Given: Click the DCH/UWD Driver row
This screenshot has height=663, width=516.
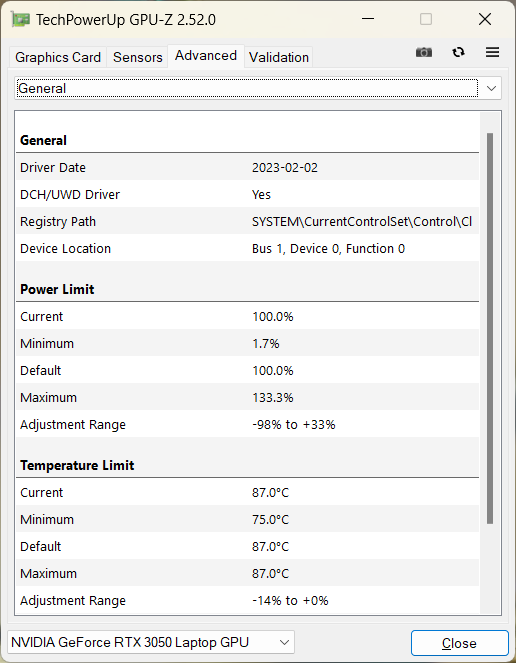Looking at the screenshot, I should [247, 195].
